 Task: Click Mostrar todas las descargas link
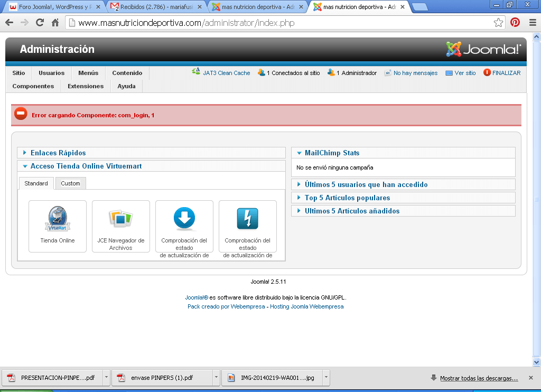point(479,378)
